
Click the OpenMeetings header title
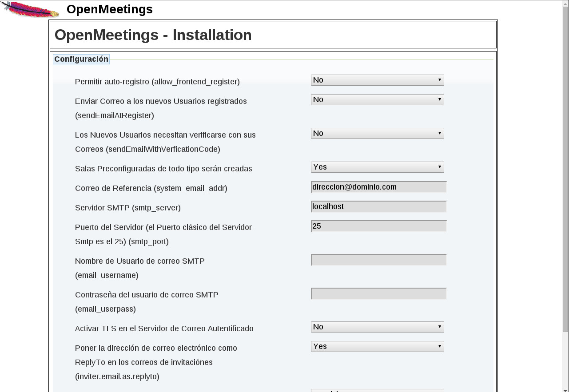[x=110, y=9]
